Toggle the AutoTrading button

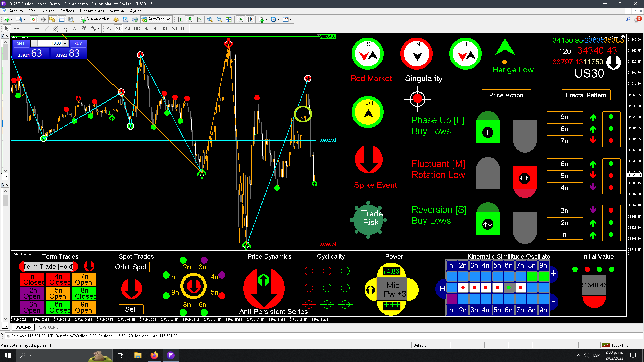click(156, 19)
